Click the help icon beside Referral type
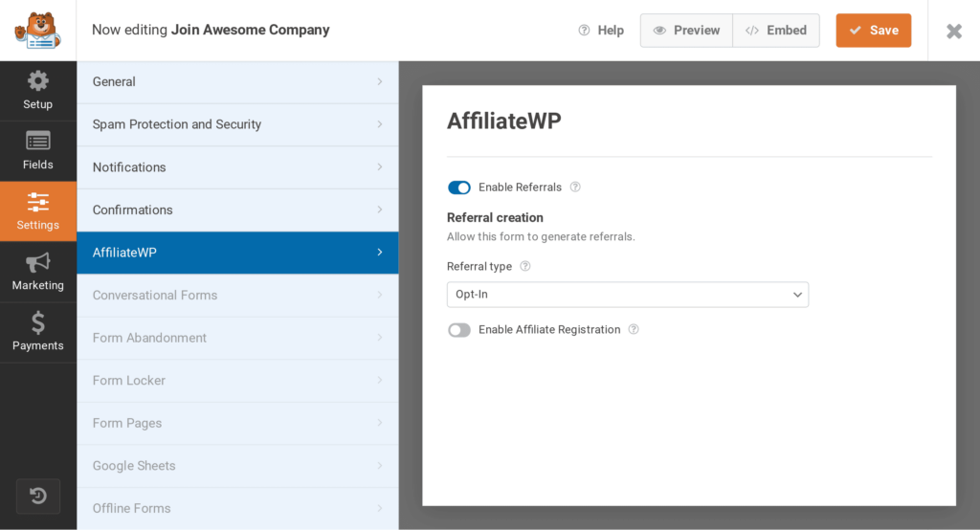980x530 pixels. point(525,266)
